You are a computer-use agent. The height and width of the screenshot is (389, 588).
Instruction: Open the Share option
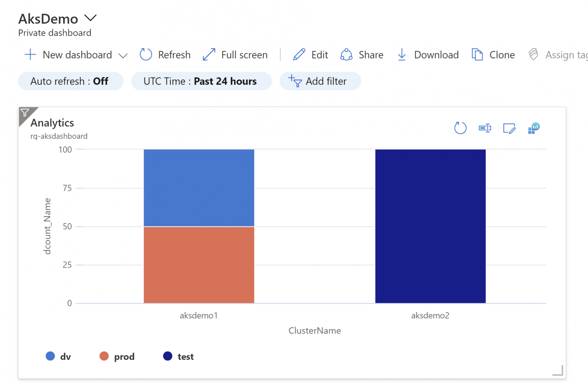click(361, 54)
